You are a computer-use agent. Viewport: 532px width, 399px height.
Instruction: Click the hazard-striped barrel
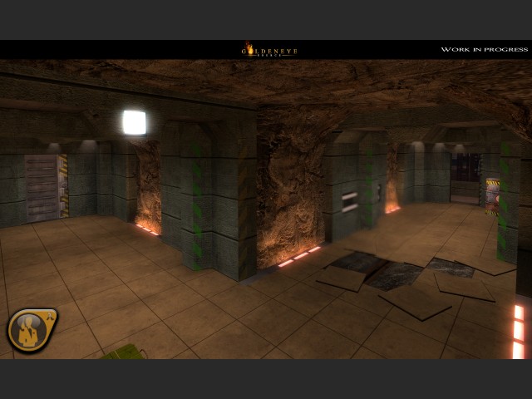click(x=492, y=197)
